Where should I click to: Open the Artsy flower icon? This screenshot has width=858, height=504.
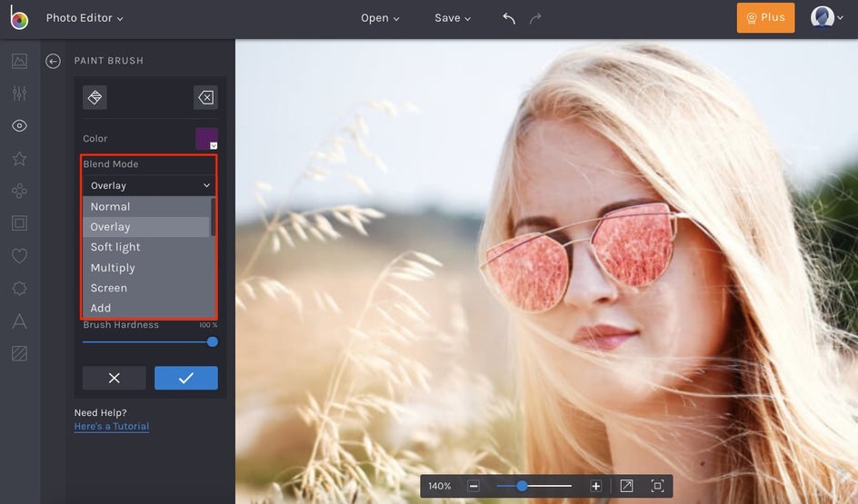[x=19, y=191]
